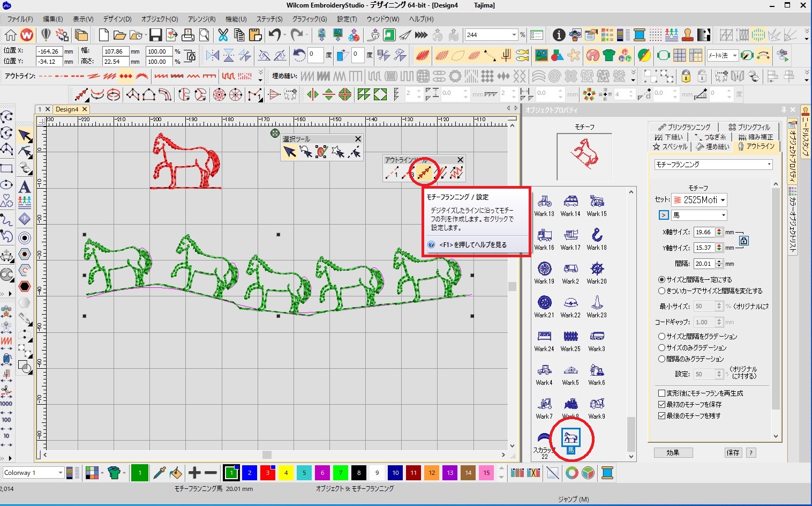
Task: Click the 効果 button
Action: pyautogui.click(x=673, y=453)
